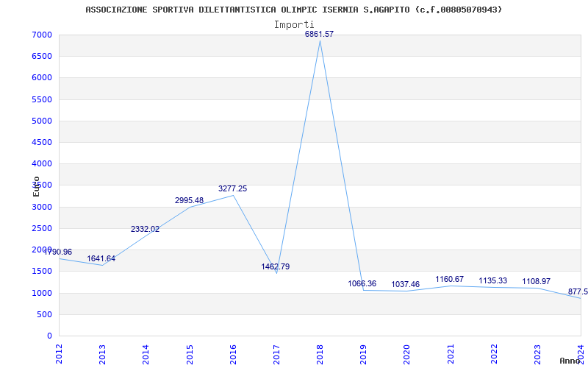Image resolution: width=588 pixels, height=368 pixels.
Task: Select the 1066.36 data label
Action: [x=362, y=283]
